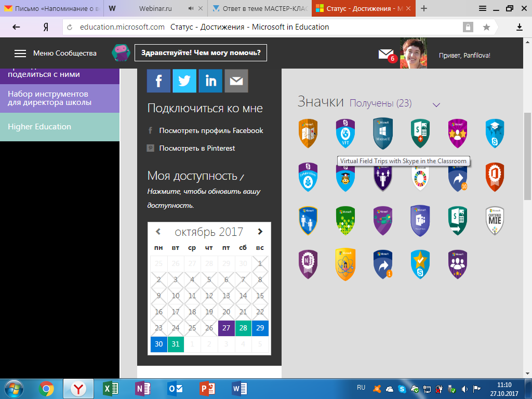Screen dimensions: 532x399
Task: Select the share arrow badge numbered 10
Action: 458,179
